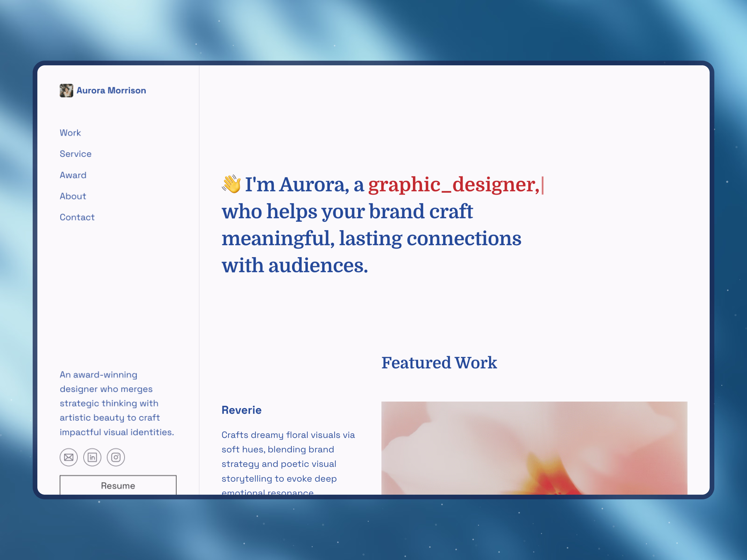Open the Reverie project title
Screen dimensions: 747x560
point(241,410)
